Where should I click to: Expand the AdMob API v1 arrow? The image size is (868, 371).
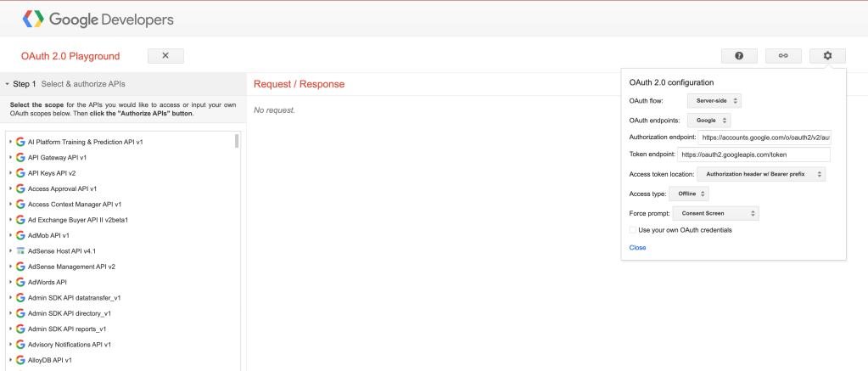(x=10, y=235)
